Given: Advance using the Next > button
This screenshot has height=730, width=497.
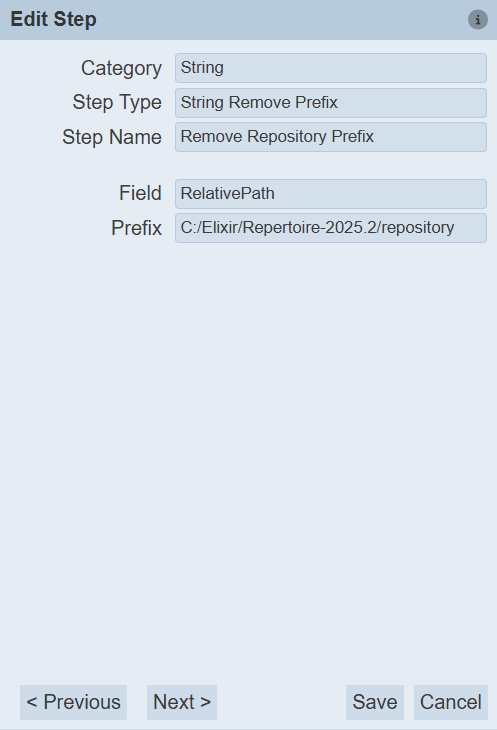Looking at the screenshot, I should click(x=182, y=702).
